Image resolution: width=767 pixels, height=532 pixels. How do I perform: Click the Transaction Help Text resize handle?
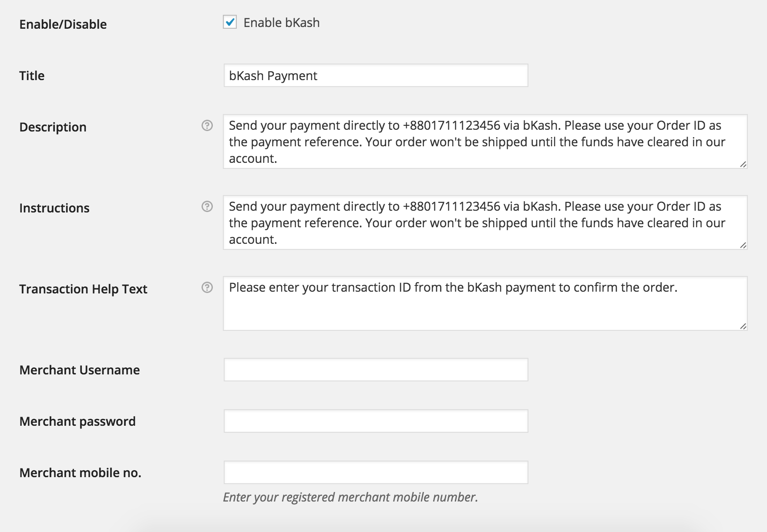click(x=743, y=326)
